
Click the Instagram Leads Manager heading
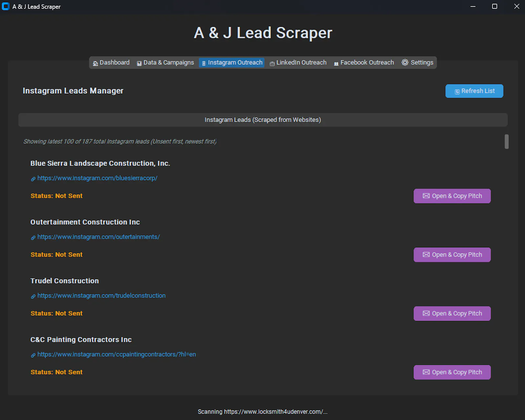click(x=73, y=91)
